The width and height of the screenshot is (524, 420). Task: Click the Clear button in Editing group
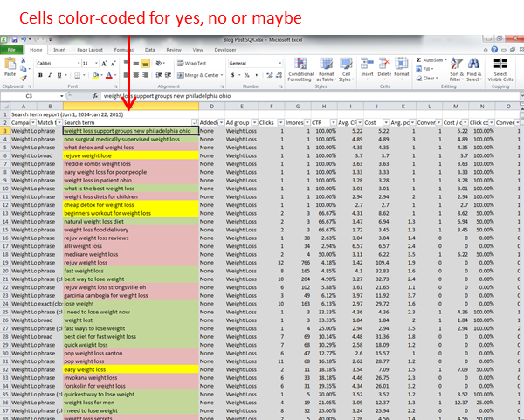point(427,78)
